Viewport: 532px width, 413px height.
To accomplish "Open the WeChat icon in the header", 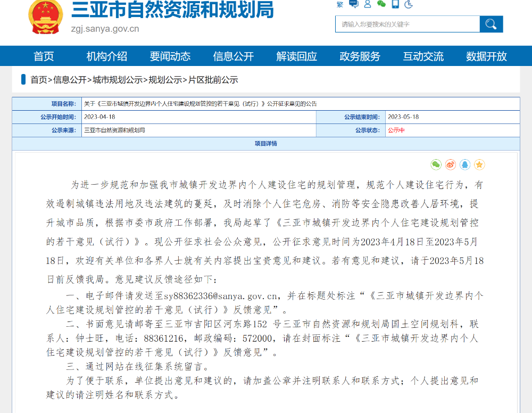I will [381, 4].
